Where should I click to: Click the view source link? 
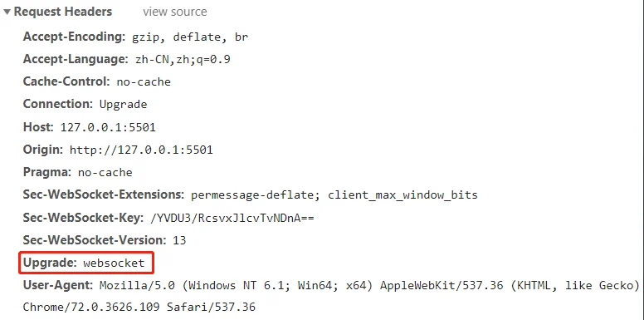175,12
